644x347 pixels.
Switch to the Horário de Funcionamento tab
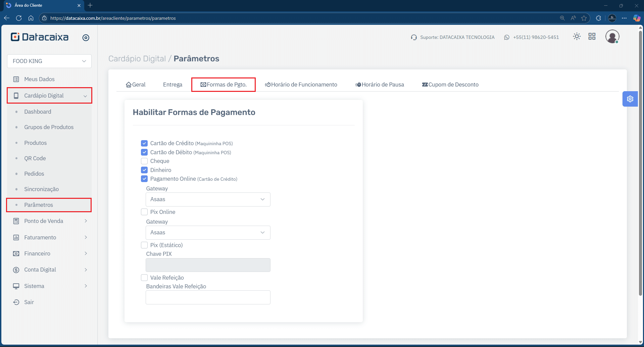[x=301, y=84]
